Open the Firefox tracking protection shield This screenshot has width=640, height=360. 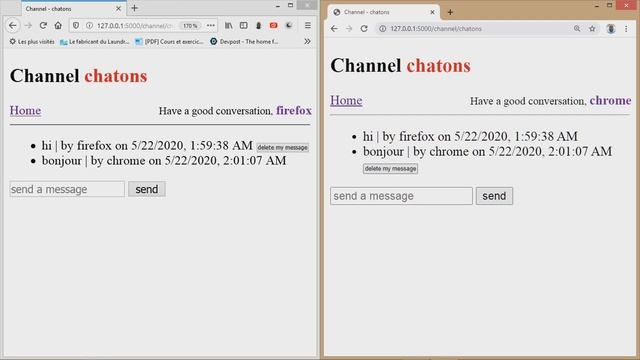[76, 25]
